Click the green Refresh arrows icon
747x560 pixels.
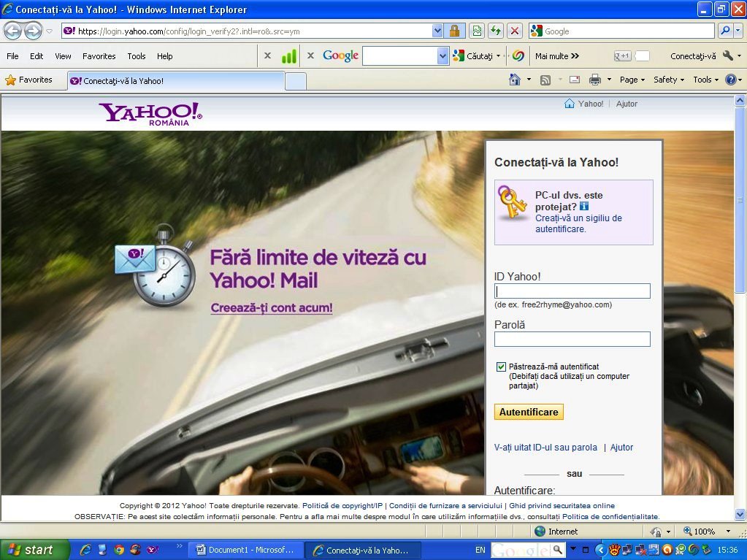496,31
